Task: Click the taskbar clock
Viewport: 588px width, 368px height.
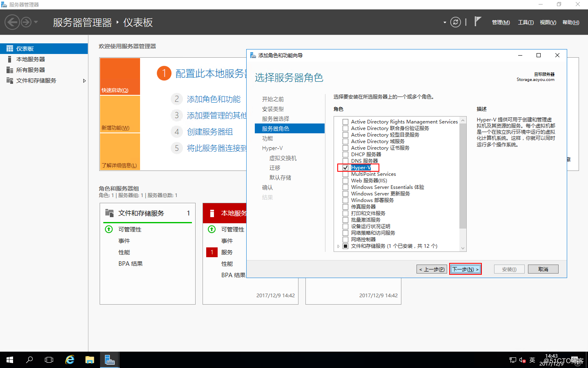Action: [x=551, y=360]
